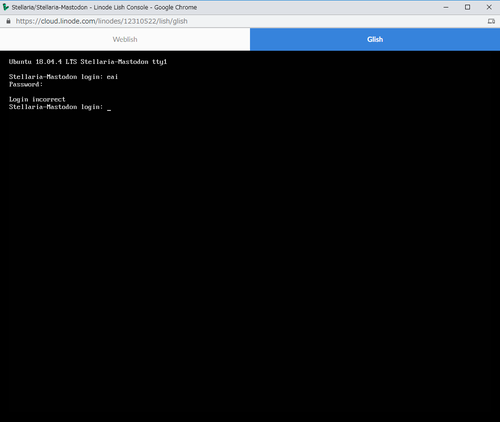Click the entered username "eai"
The height and width of the screenshot is (422, 500).
pos(112,77)
